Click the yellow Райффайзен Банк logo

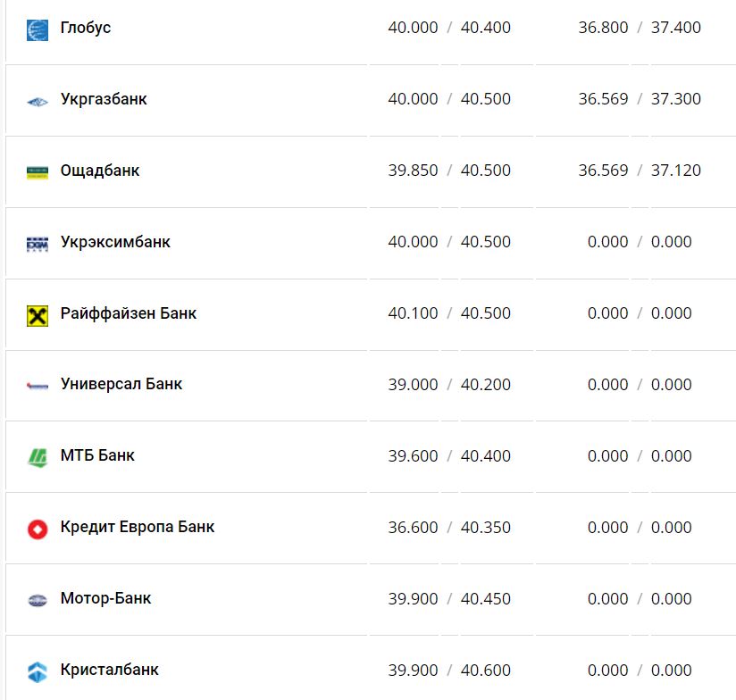click(38, 315)
